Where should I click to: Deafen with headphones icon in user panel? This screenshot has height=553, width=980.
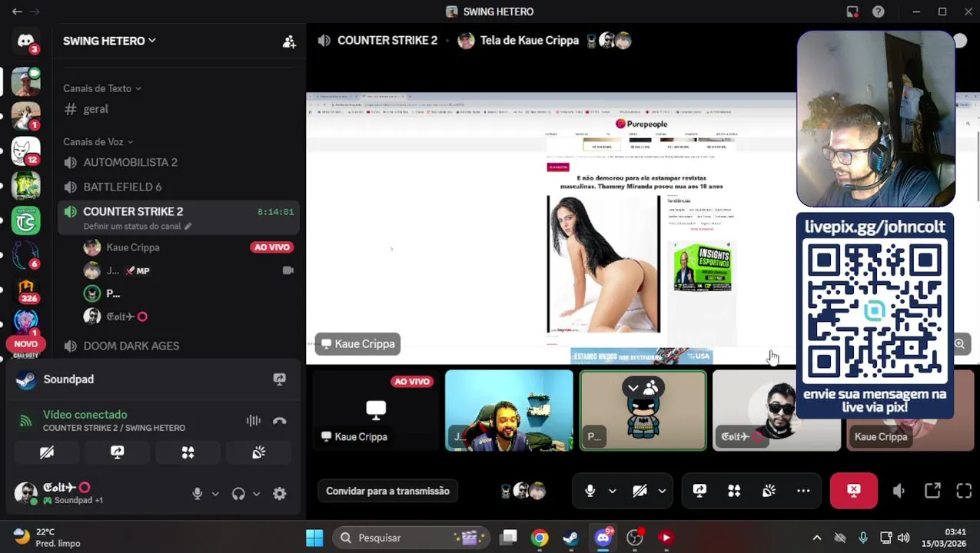[238, 494]
